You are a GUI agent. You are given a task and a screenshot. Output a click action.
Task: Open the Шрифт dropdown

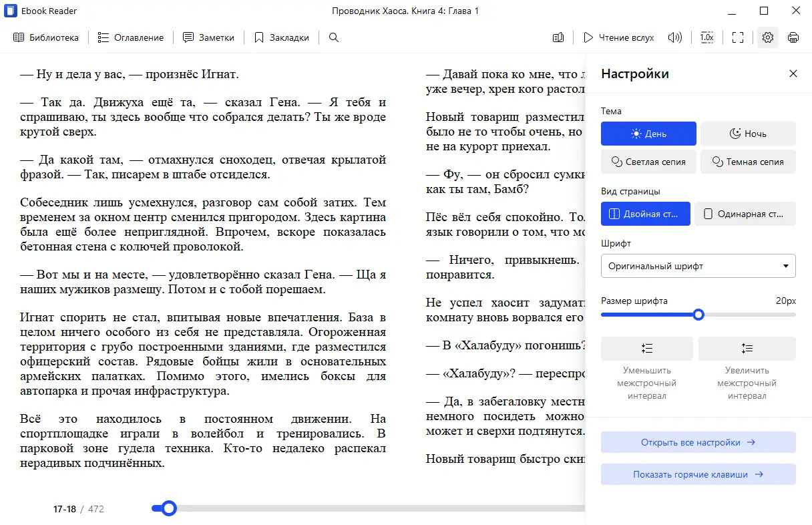coord(698,266)
